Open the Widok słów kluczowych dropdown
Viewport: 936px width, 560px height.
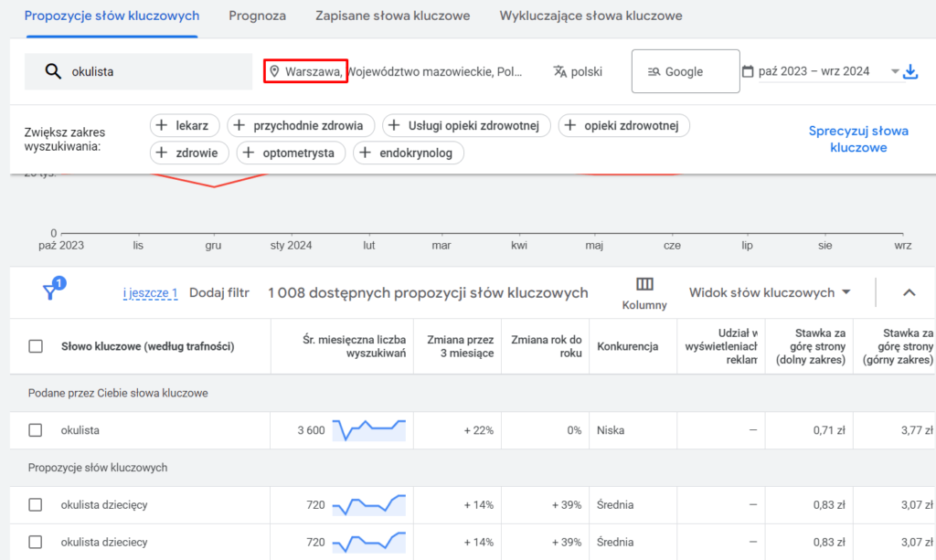770,292
